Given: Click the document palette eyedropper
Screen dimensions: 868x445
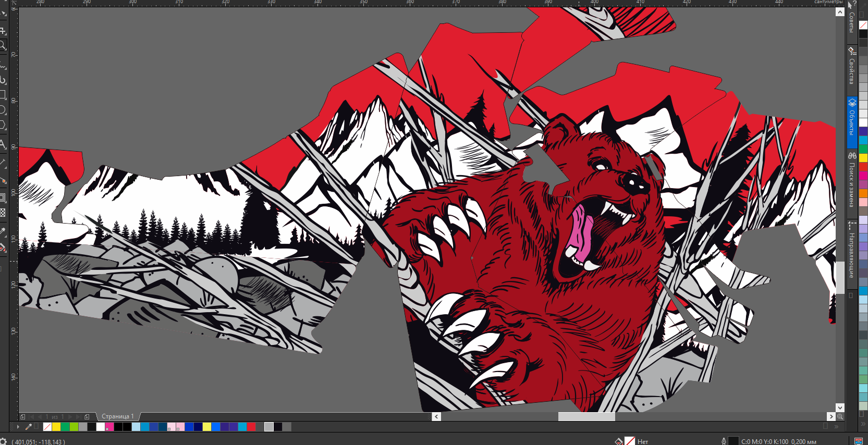Looking at the screenshot, I should coord(28,427).
